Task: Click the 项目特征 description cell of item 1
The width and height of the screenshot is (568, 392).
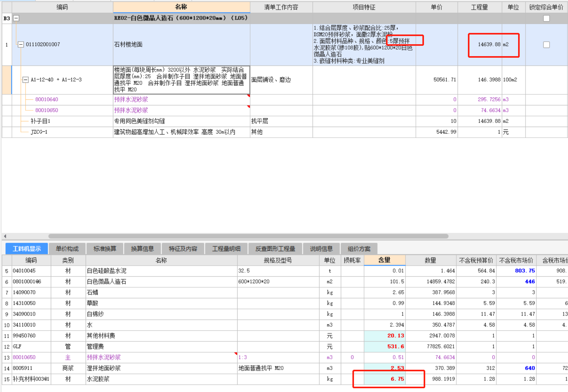Action: point(364,45)
